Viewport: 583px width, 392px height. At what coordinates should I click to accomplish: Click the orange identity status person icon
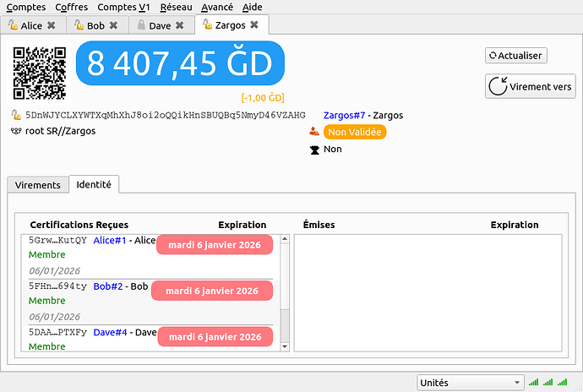pos(314,132)
